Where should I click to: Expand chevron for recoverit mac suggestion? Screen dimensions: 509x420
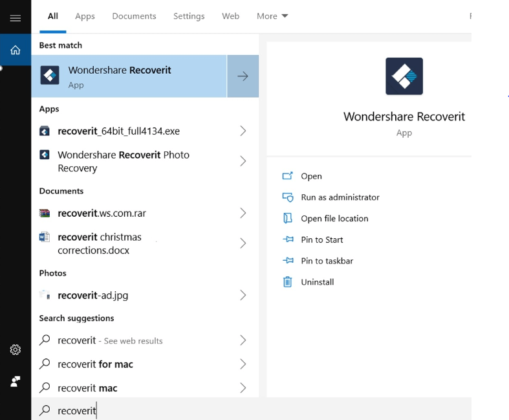(243, 388)
